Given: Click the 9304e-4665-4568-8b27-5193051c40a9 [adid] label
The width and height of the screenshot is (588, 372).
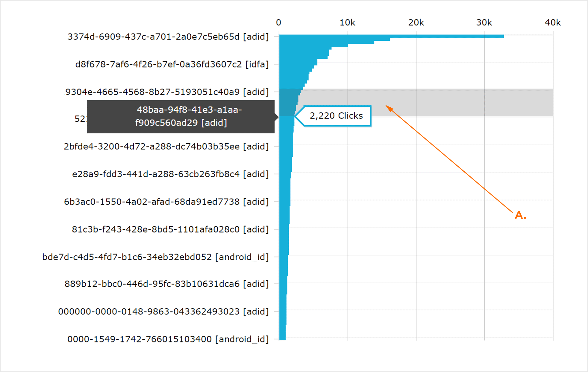Looking at the screenshot, I should click(167, 92).
